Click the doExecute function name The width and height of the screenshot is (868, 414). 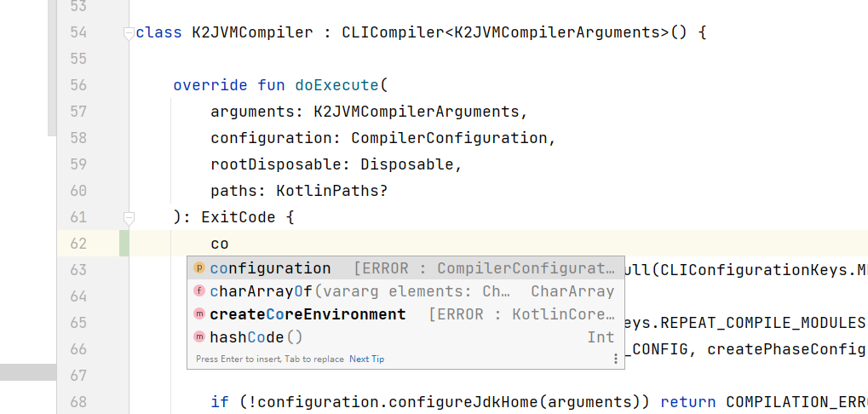click(x=337, y=85)
